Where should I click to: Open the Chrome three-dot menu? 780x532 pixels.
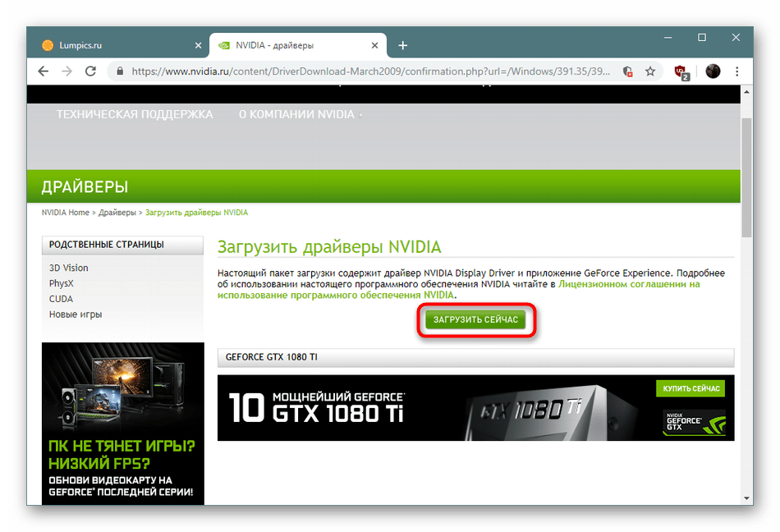tap(736, 71)
